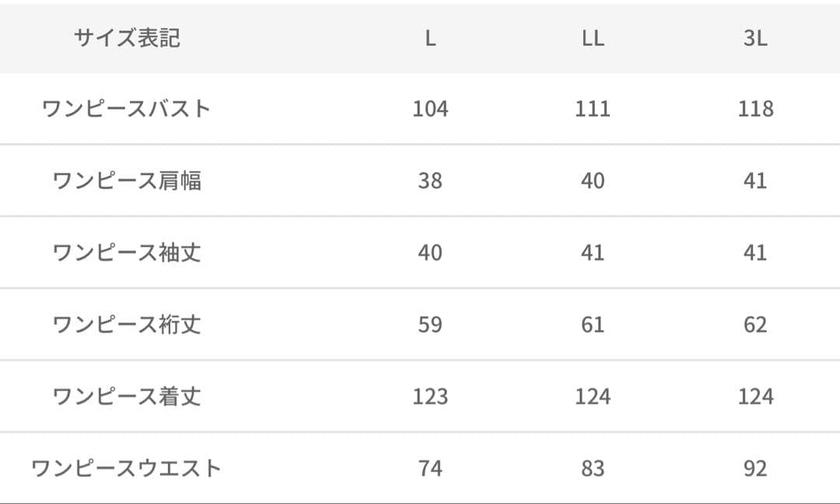This screenshot has width=840, height=504.
Task: Click the 裄丈 value 62
Action: [x=755, y=325]
